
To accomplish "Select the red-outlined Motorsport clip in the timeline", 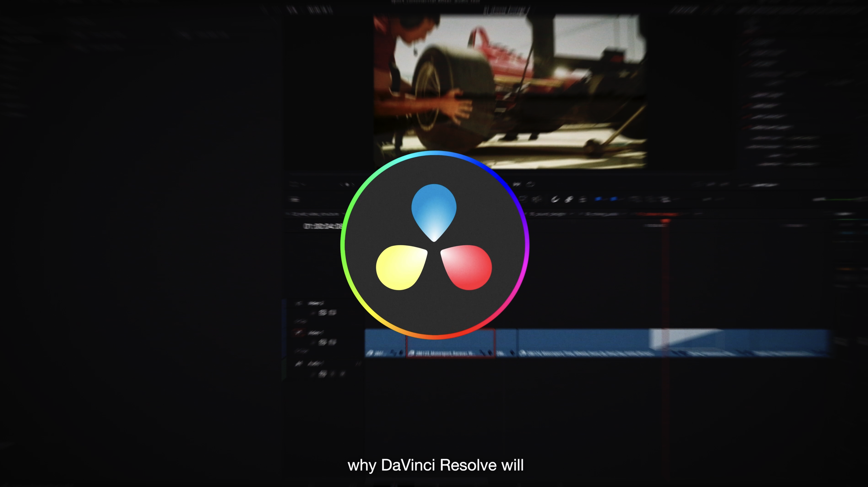I will point(451,343).
